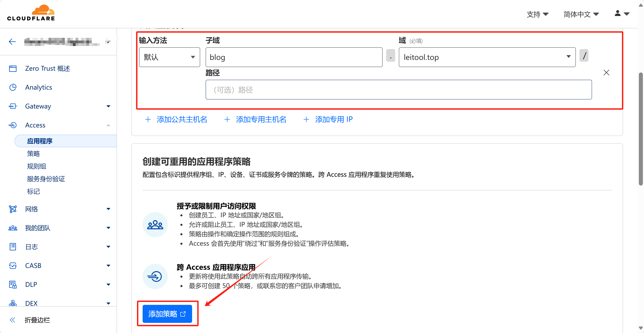Click the 路径 optional path field
This screenshot has width=644, height=333.
(x=399, y=90)
